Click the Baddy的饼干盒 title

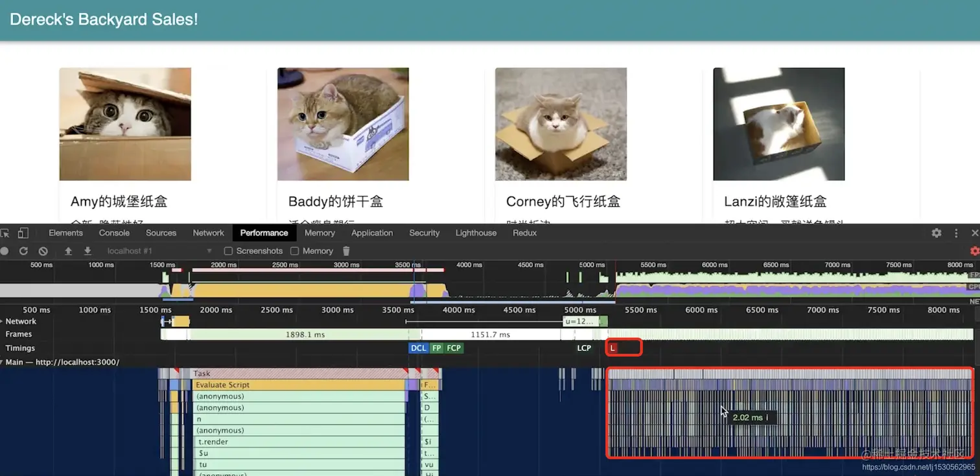[336, 201]
